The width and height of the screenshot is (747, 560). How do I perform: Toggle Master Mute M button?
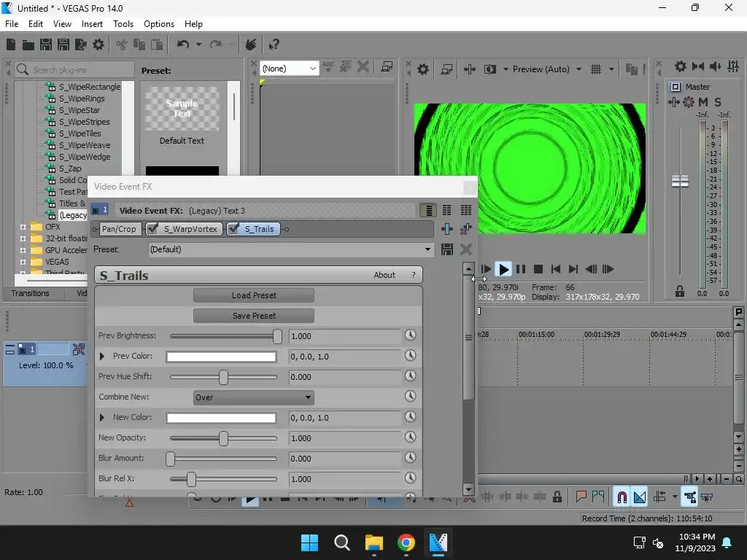[703, 102]
